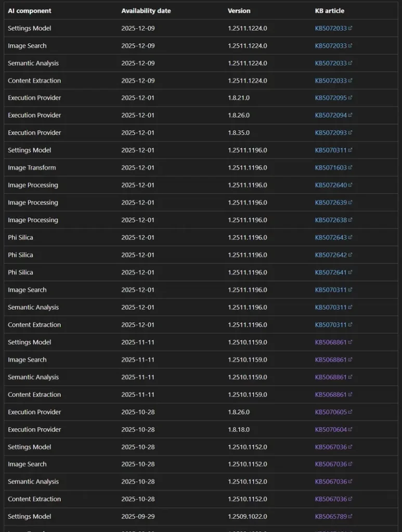Open the KB5072639 Image Processing article
The width and height of the screenshot is (402, 532).
click(x=331, y=203)
